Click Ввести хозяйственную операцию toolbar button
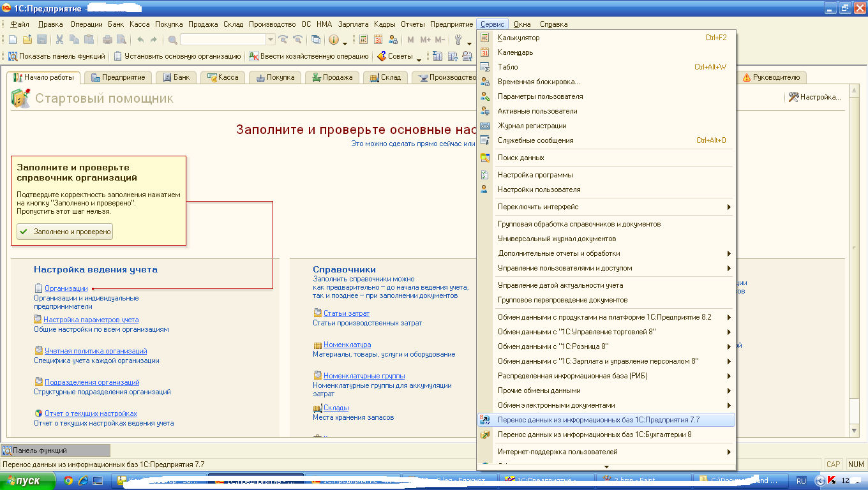The height and width of the screenshot is (490, 868). 309,56
